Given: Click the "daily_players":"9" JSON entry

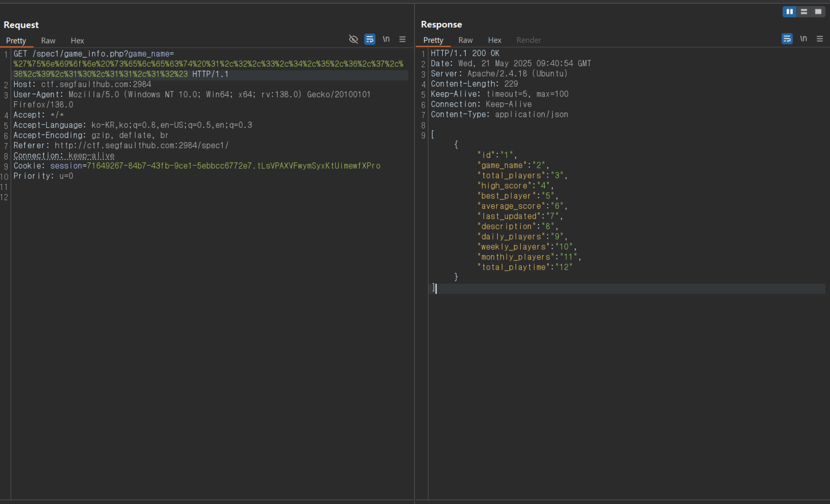Looking at the screenshot, I should click(x=522, y=237).
